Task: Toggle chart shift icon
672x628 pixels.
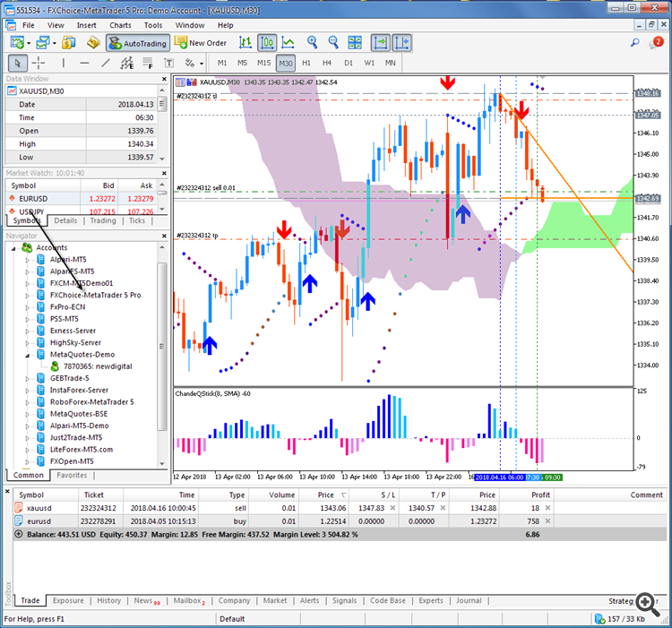Action: (x=402, y=43)
